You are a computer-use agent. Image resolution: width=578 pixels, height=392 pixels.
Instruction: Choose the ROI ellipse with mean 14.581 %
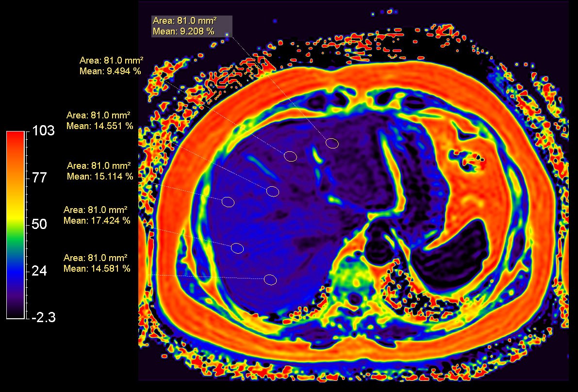(x=270, y=279)
